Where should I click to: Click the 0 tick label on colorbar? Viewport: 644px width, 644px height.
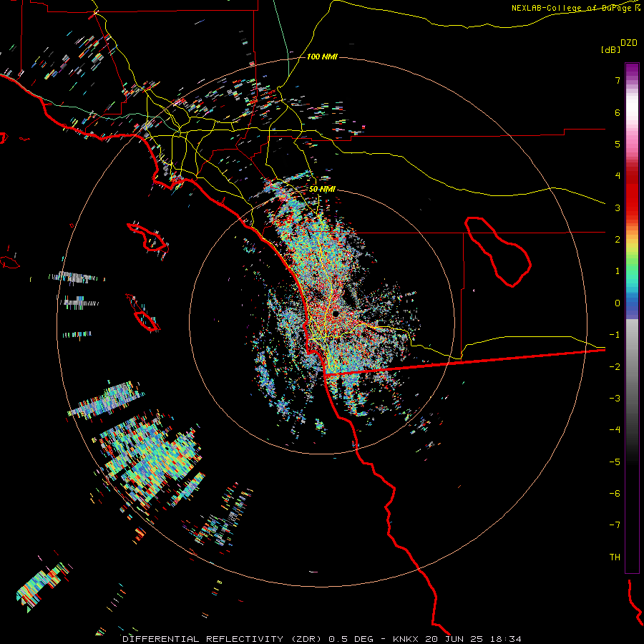618,303
